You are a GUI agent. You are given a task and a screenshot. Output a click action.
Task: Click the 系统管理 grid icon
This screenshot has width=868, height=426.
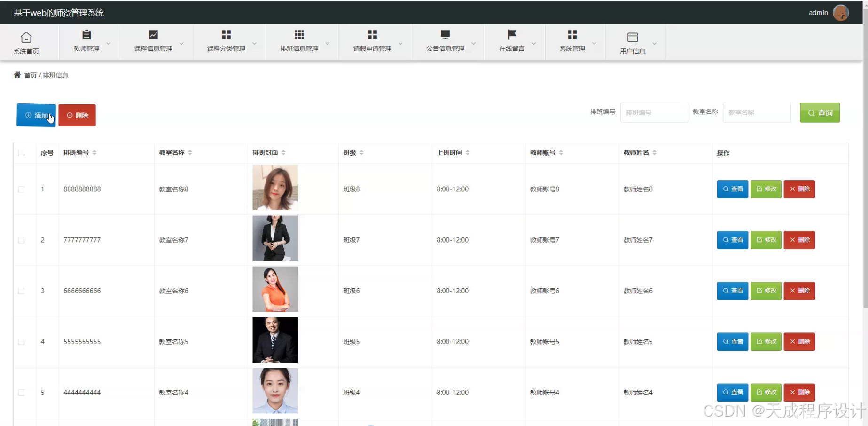coord(572,35)
